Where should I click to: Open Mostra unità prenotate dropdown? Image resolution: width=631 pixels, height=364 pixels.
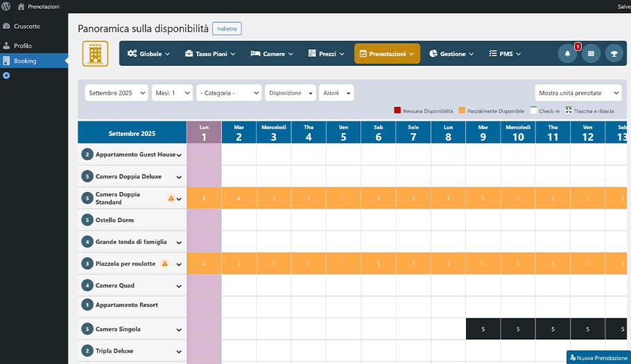[578, 93]
